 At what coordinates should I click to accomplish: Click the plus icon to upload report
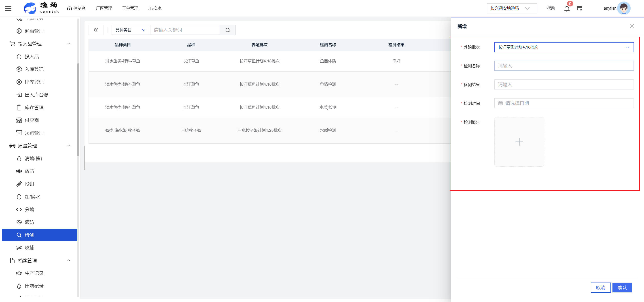[519, 142]
